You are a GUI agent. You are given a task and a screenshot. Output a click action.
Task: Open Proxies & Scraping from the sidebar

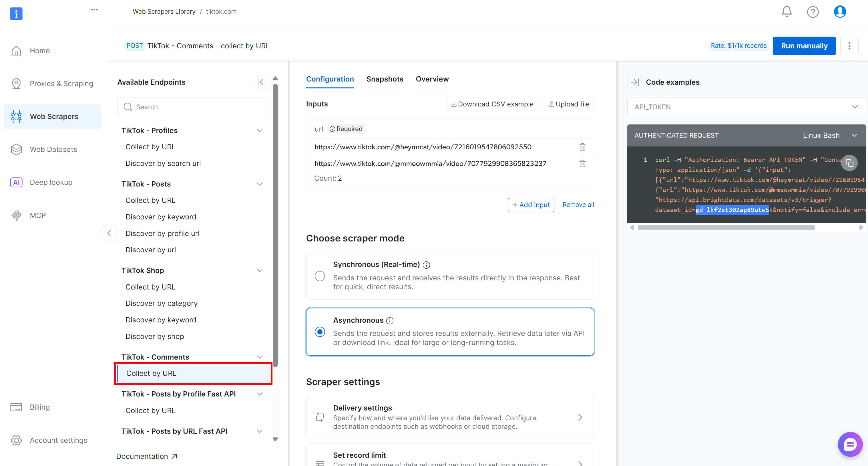point(61,83)
